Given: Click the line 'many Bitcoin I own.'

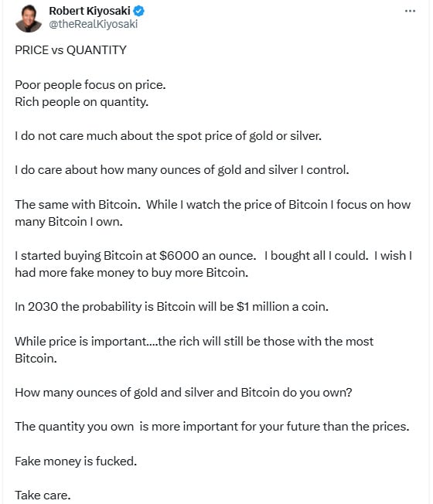Looking at the screenshot, I should point(69,222).
